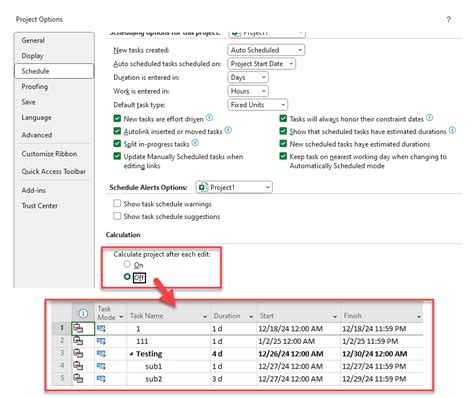
Task: Click the indicator icon in sub1 row
Action: [x=78, y=366]
